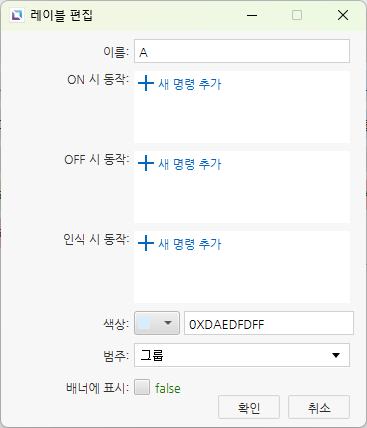The height and width of the screenshot is (428, 367).
Task: Click the 0XDAEDFDFF color hex field
Action: [269, 323]
